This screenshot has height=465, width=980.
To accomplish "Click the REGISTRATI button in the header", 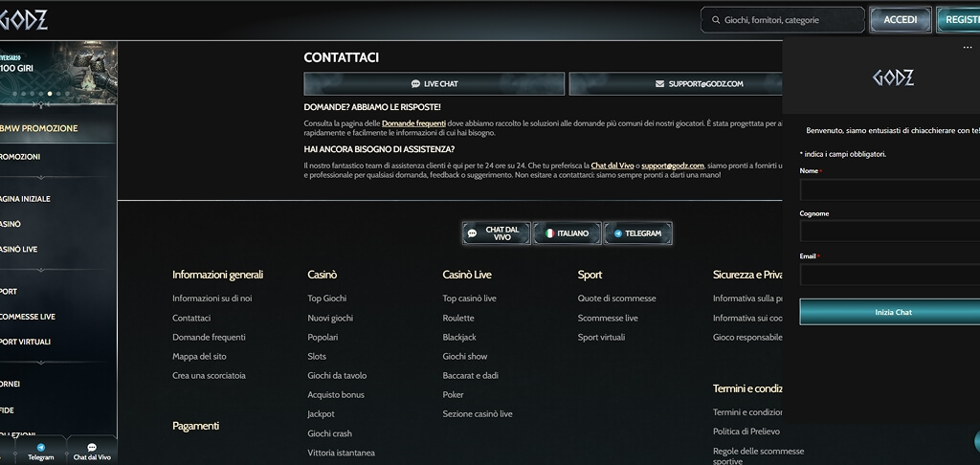I will coord(958,20).
